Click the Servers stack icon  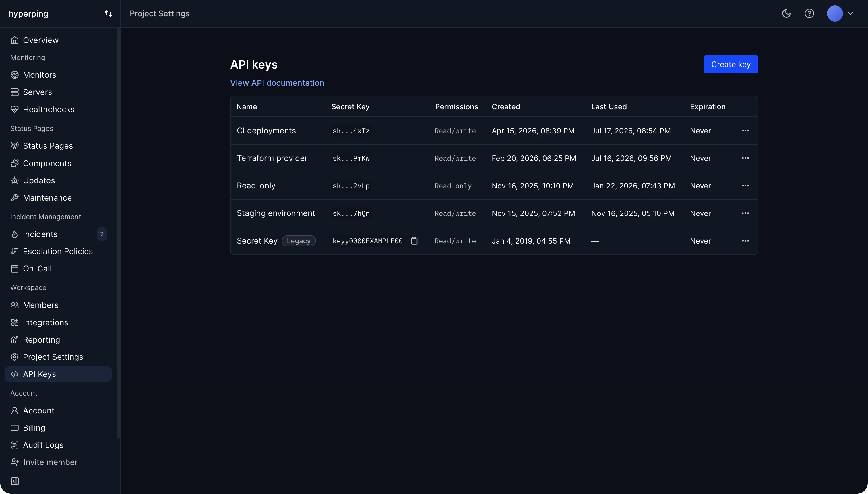(15, 92)
